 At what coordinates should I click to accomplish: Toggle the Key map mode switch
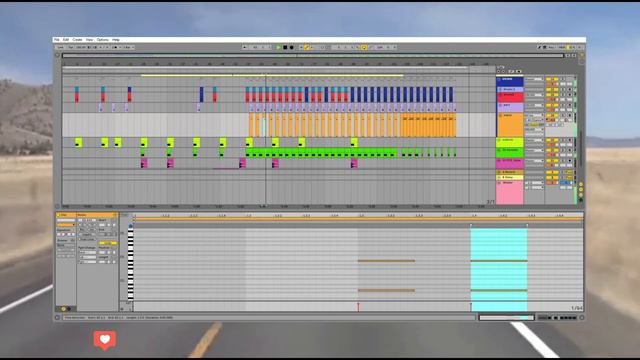[x=551, y=47]
